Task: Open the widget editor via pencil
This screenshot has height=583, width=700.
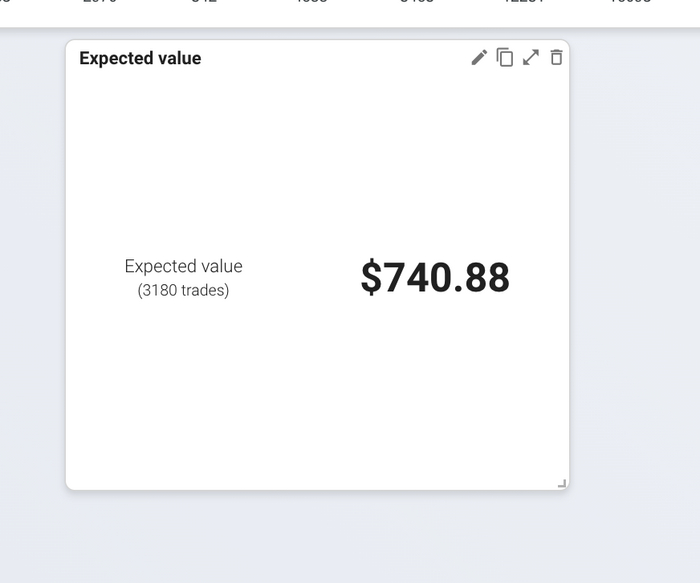Action: click(x=479, y=58)
